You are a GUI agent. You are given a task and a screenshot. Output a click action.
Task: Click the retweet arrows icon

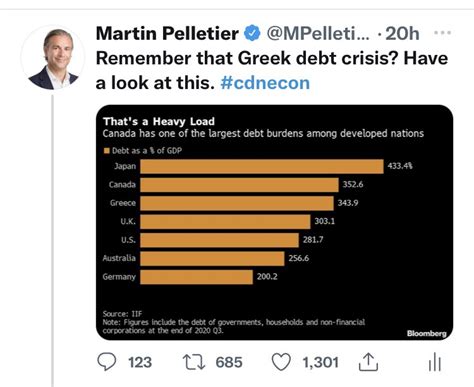click(194, 362)
